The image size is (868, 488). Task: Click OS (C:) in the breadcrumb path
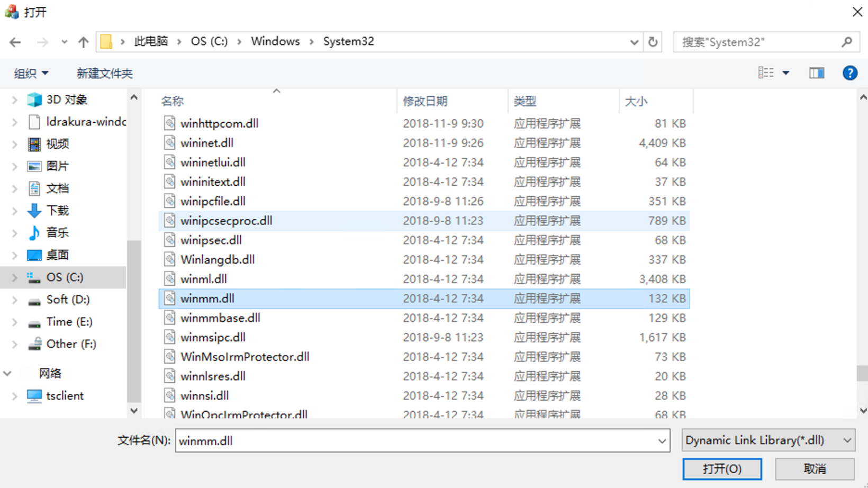point(209,41)
